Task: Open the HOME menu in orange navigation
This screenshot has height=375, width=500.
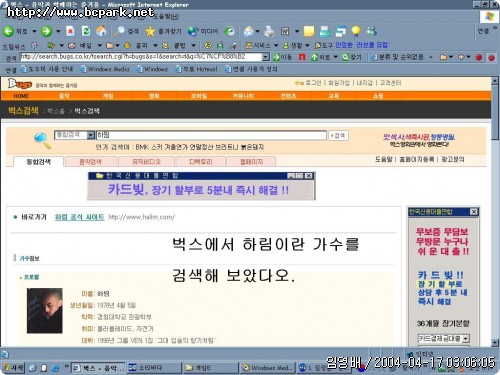Action: (x=21, y=96)
